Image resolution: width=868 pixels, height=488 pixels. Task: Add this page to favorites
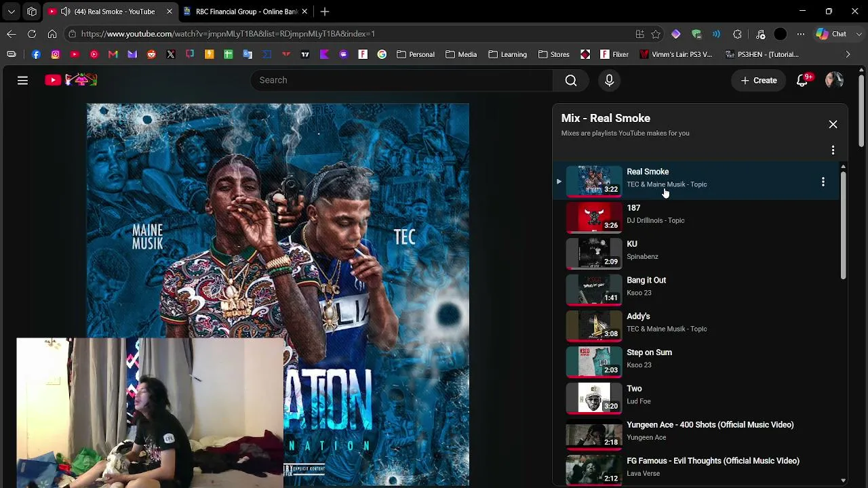[x=656, y=33]
